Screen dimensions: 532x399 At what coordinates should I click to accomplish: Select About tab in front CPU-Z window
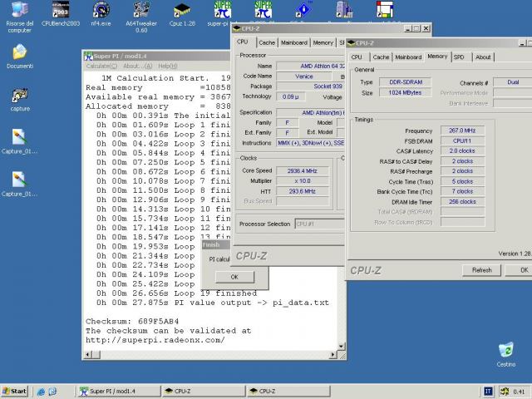pos(483,57)
